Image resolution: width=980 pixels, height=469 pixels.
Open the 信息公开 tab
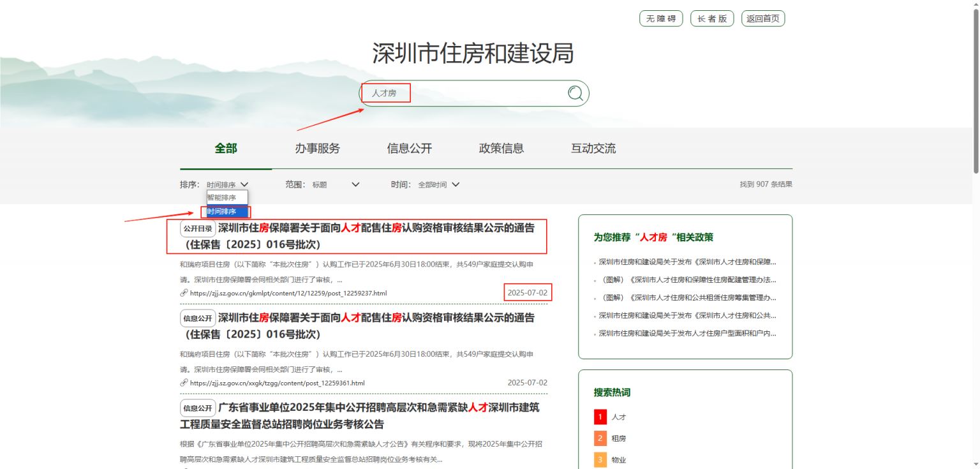point(409,148)
